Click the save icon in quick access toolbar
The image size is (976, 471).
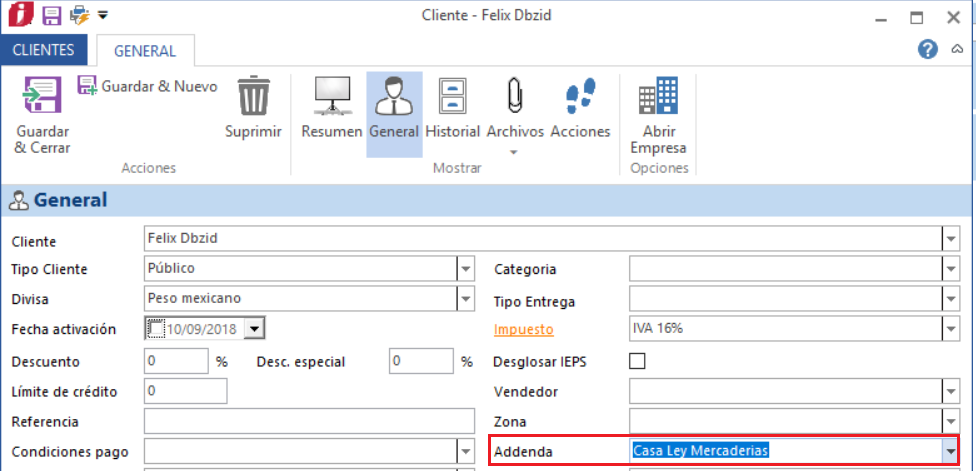pos(52,15)
